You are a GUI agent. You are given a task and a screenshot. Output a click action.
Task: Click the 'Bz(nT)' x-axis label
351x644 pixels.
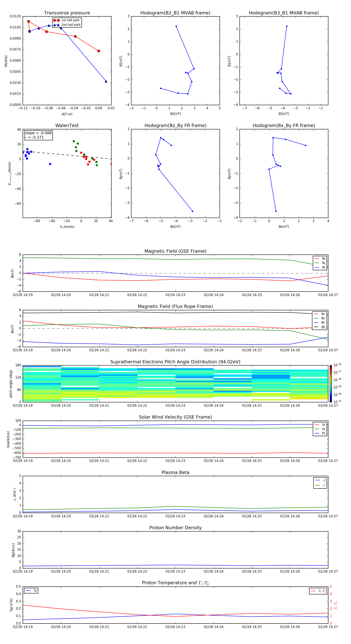(x=175, y=227)
